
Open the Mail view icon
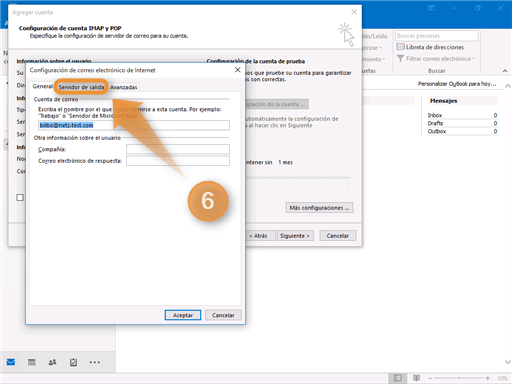(11, 362)
